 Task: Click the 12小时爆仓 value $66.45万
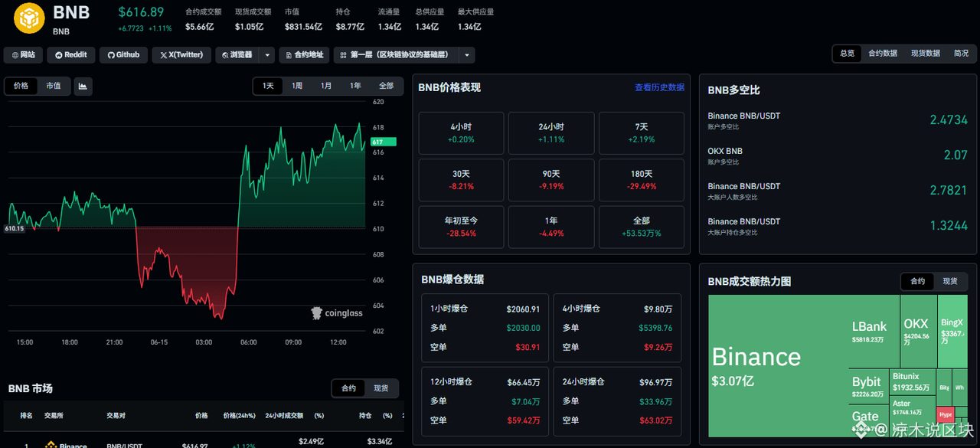[524, 381]
